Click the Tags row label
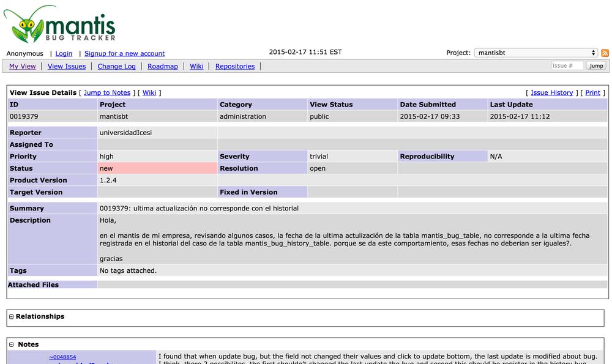The image size is (612, 364). [18, 271]
